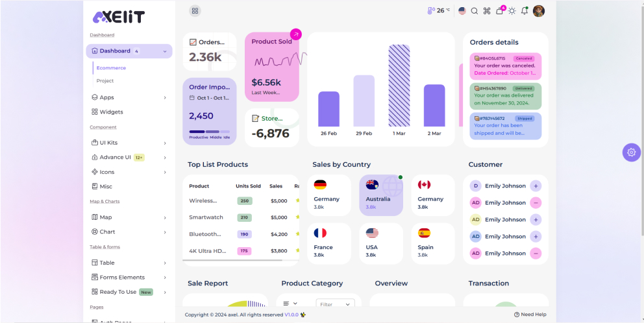Viewport: 644px width, 323px height.
Task: Open the settings gear floating button
Action: (631, 152)
